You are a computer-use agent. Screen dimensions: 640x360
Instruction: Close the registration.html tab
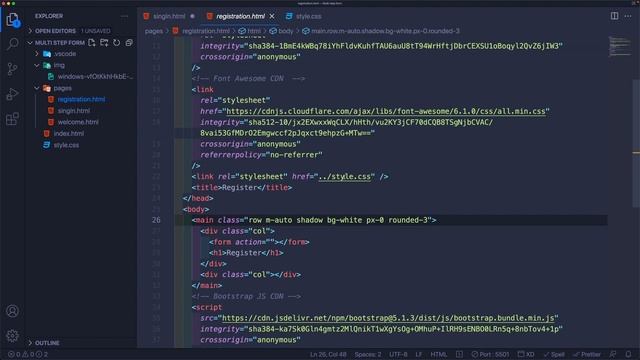coord(272,16)
